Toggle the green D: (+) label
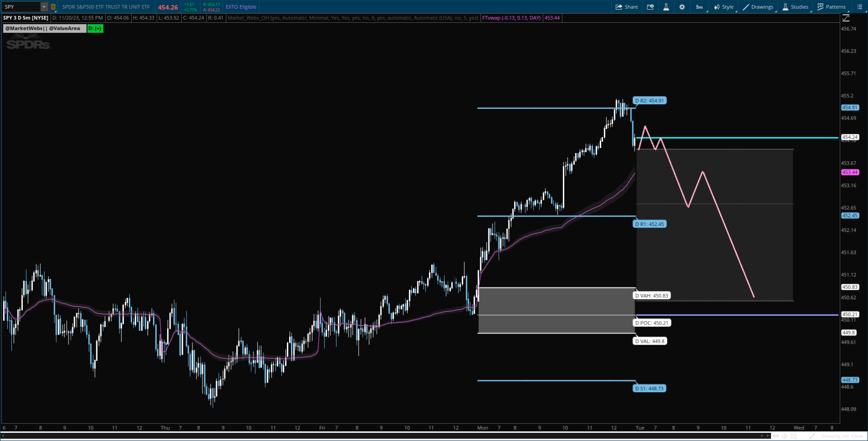Image resolution: width=868 pixels, height=441 pixels. tap(95, 28)
